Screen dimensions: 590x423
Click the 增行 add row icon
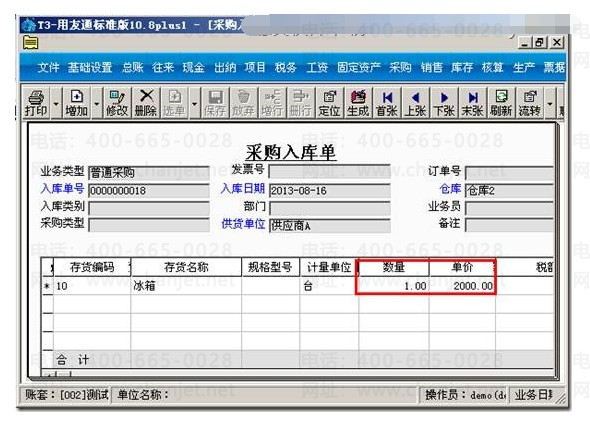[272, 103]
